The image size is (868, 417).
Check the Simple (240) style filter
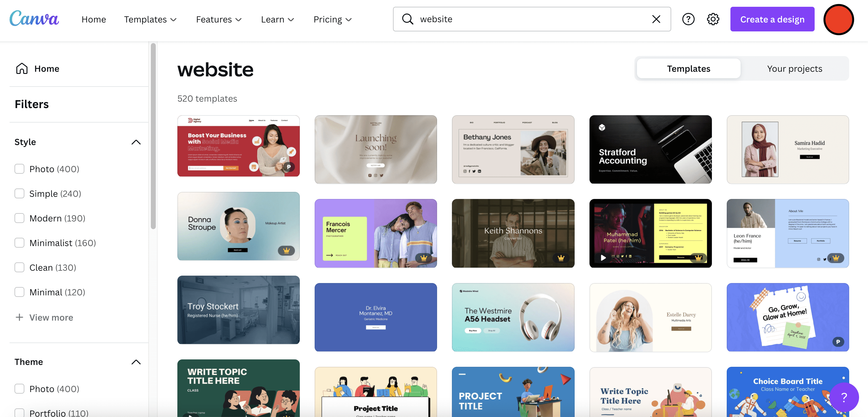(19, 193)
